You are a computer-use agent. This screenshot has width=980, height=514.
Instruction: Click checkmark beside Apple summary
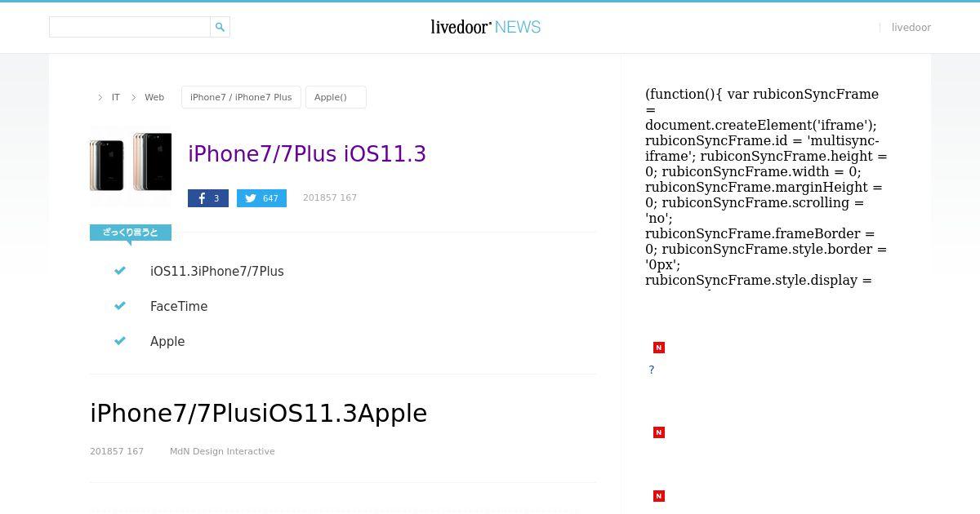click(120, 341)
